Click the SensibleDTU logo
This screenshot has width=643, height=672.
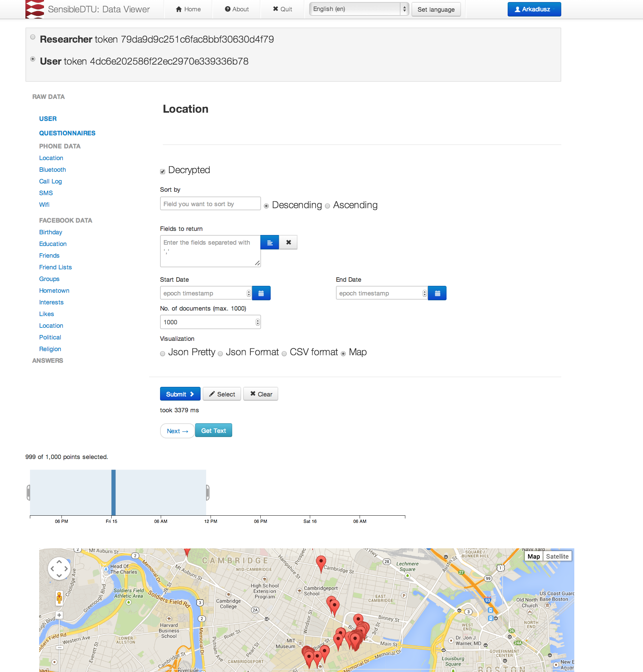[x=35, y=9]
